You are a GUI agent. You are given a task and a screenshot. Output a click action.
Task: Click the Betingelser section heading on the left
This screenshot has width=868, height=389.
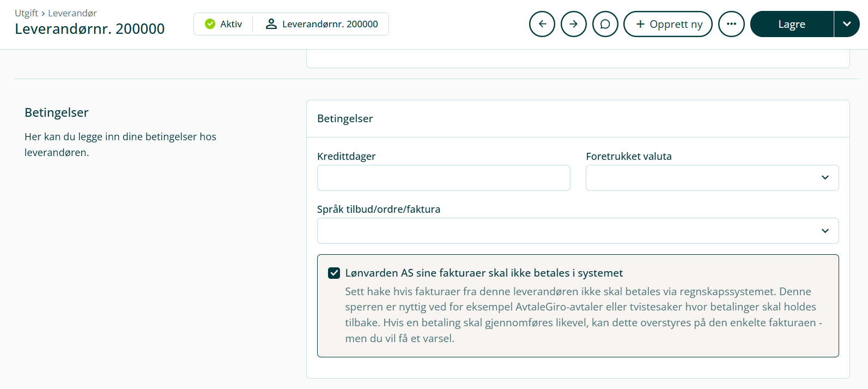57,112
